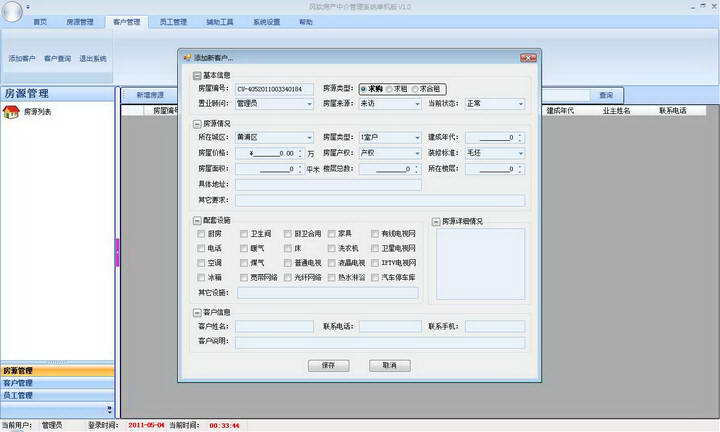720x432 pixels.
Task: Click 新增房源 in the main toolbar
Action: click(x=150, y=95)
